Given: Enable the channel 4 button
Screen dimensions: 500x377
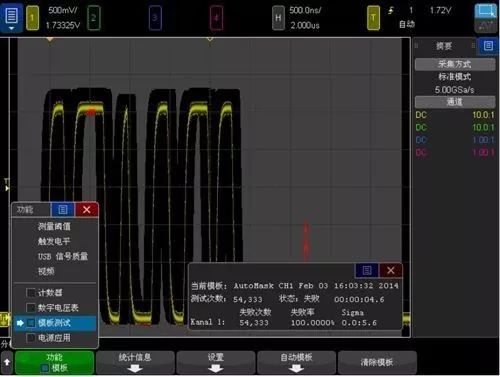Looking at the screenshot, I should (x=216, y=18).
